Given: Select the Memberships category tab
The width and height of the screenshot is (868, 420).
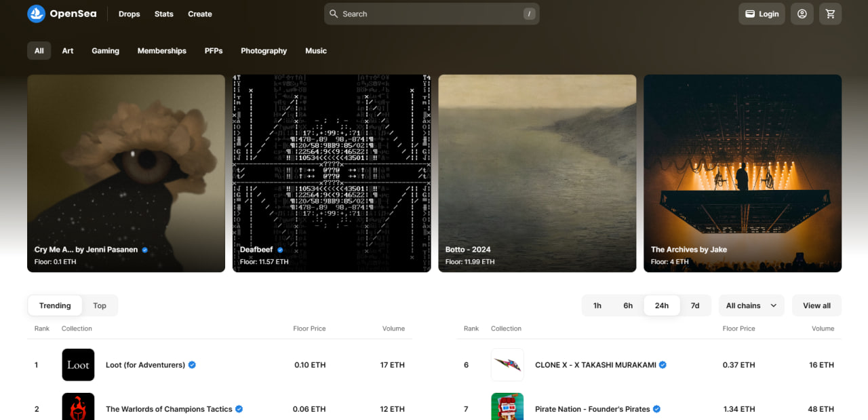Looking at the screenshot, I should click(x=162, y=51).
